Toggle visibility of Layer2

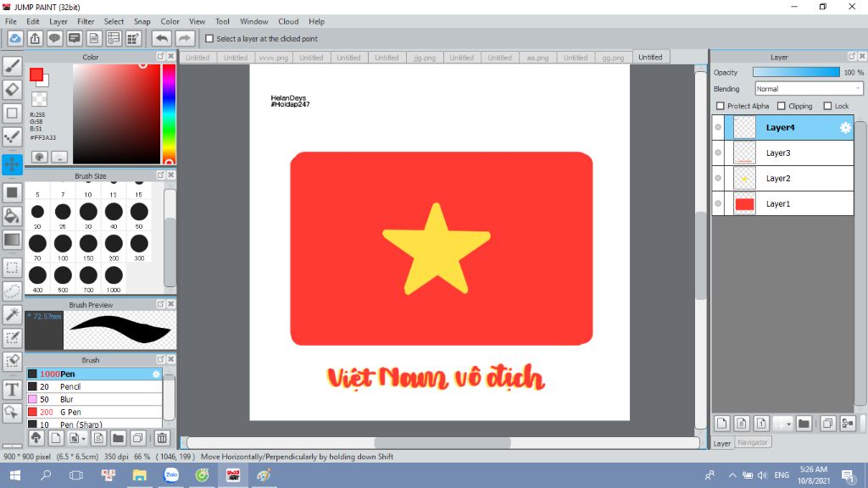click(x=718, y=178)
